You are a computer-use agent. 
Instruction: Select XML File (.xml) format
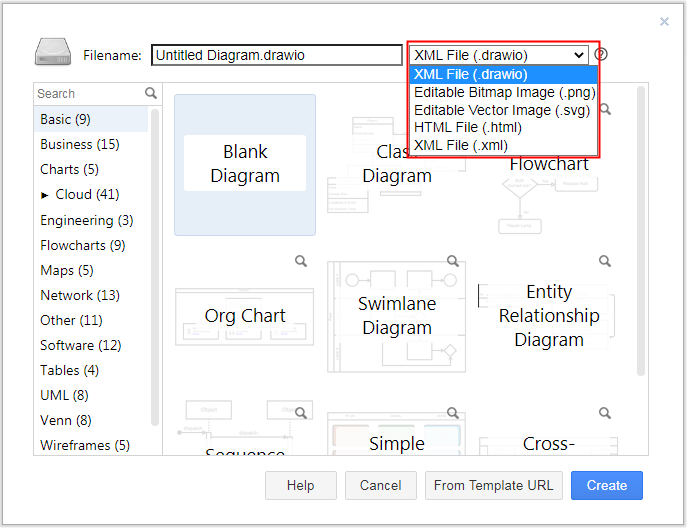[x=461, y=146]
